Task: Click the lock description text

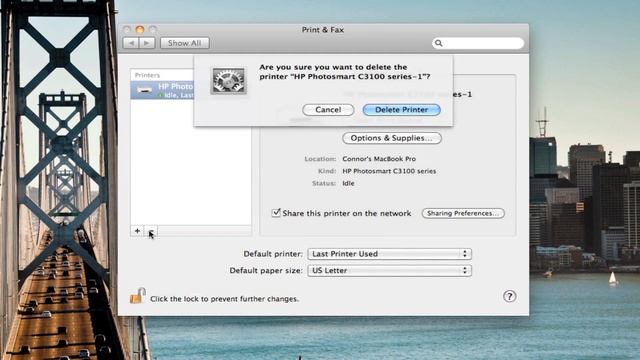Action: [224, 299]
